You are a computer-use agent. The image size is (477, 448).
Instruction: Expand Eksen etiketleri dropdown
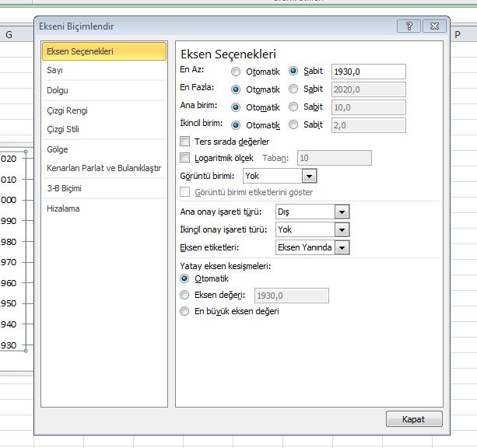[x=342, y=247]
